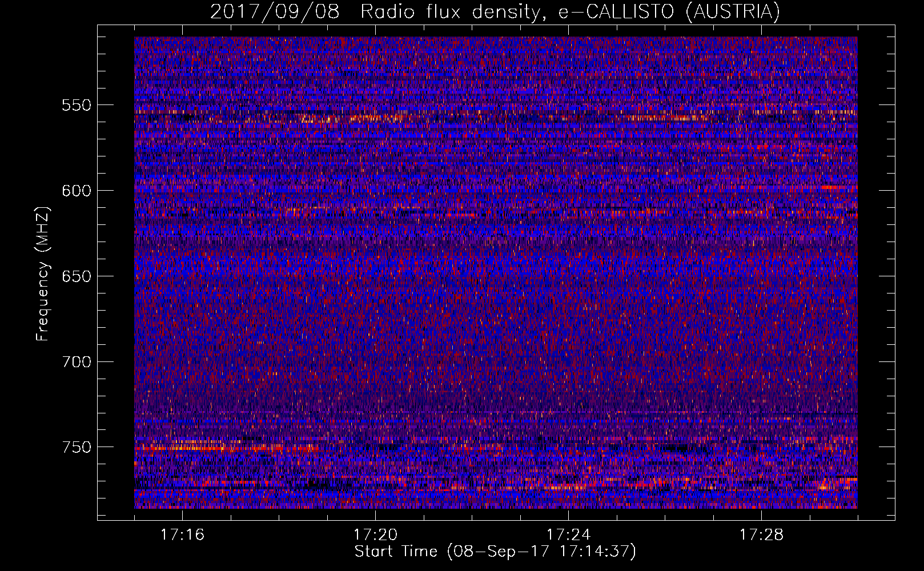The width and height of the screenshot is (924, 571).
Task: Click the 750 frequency tick label
Action: (x=77, y=447)
